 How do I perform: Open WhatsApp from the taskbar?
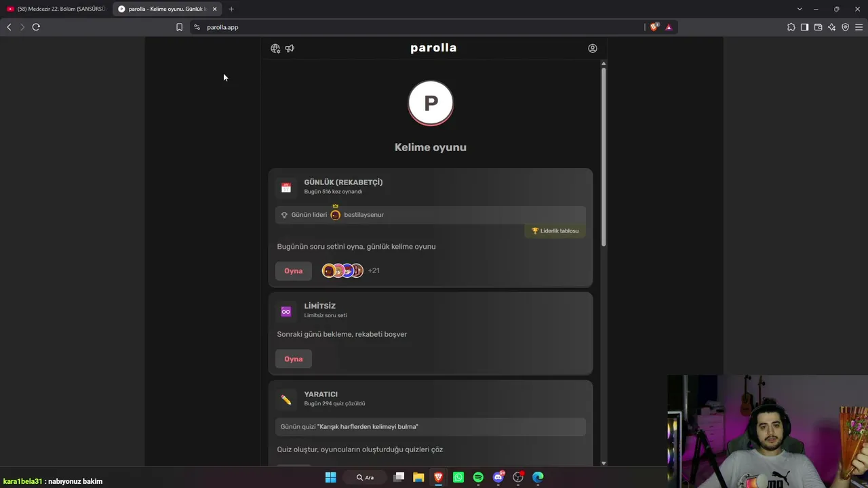458,477
